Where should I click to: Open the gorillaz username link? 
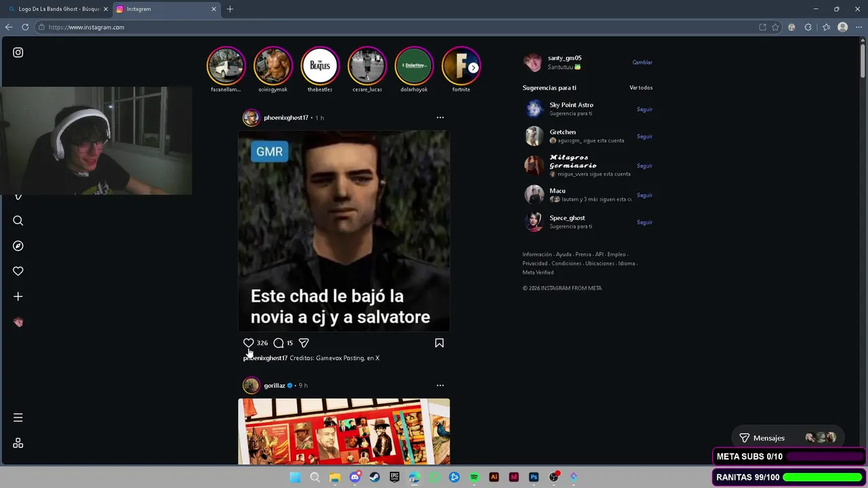275,386
